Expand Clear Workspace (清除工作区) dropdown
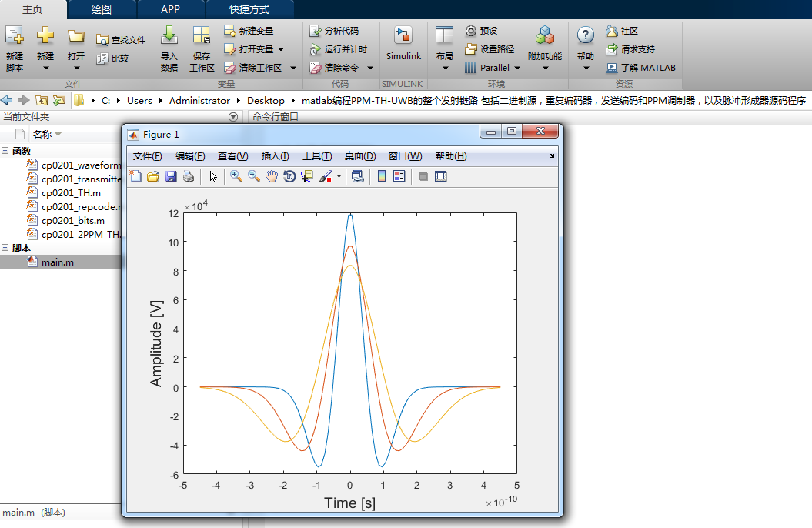 pos(293,68)
